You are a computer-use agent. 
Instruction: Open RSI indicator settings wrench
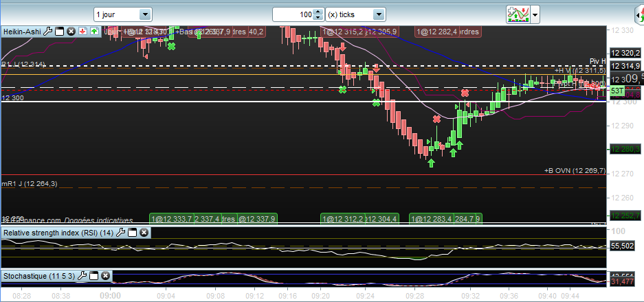coord(120,233)
